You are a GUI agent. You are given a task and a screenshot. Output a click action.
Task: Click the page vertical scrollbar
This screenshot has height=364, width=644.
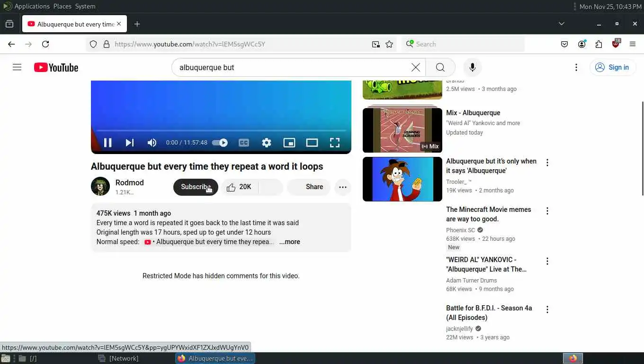[642, 148]
